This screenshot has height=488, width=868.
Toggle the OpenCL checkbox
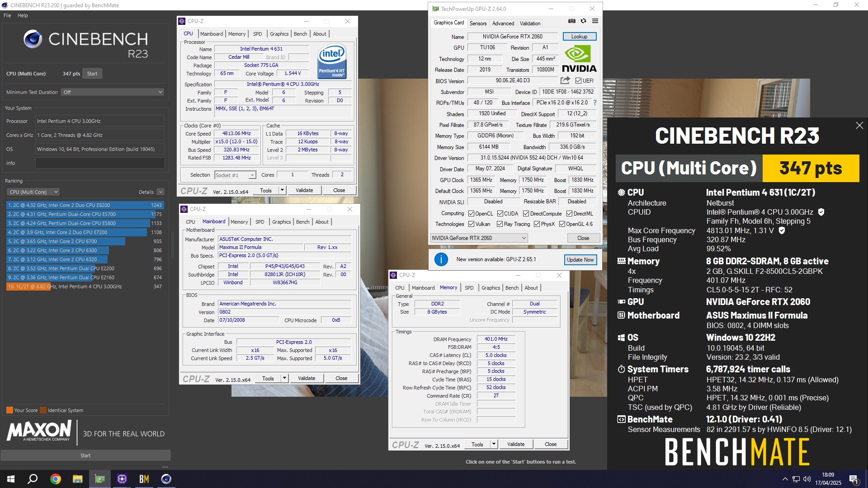pyautogui.click(x=471, y=214)
